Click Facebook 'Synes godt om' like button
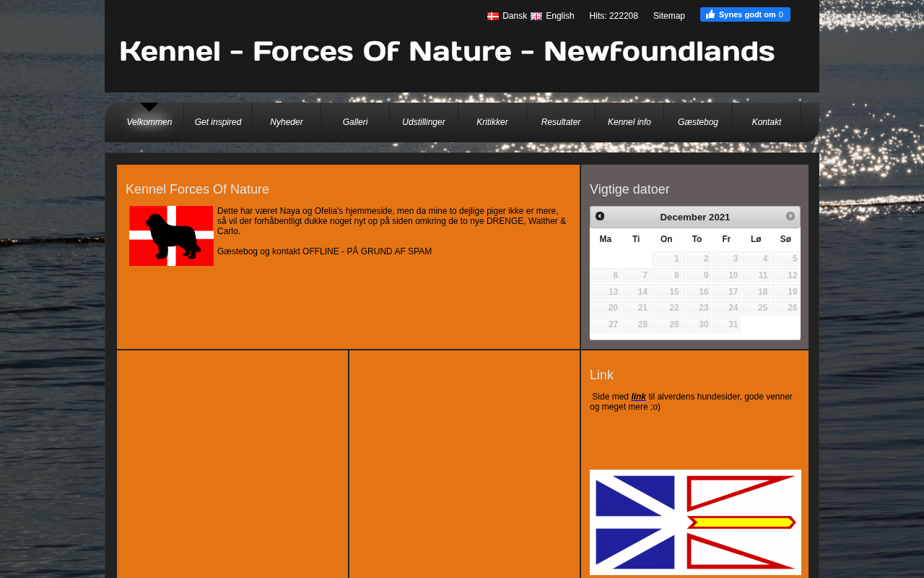Screen dimensions: 924x578 point(745,14)
